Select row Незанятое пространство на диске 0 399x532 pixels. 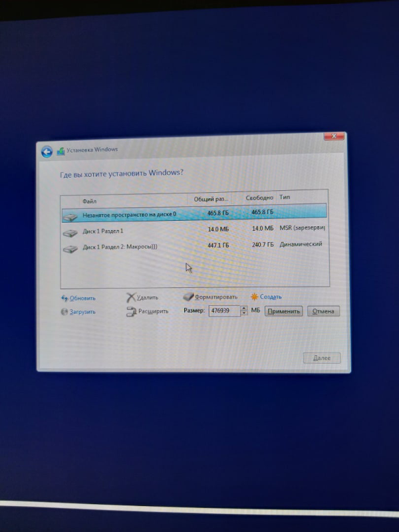click(194, 213)
